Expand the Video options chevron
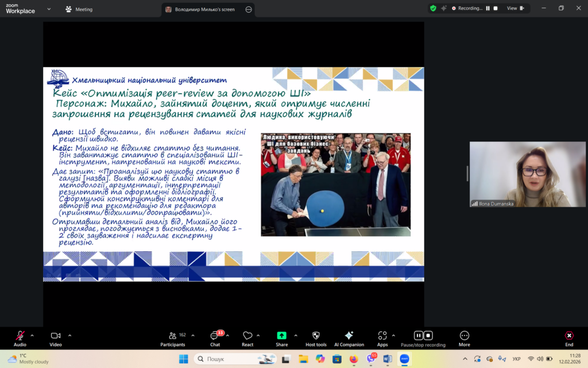Screen dimensions: 588x368 [69, 335]
